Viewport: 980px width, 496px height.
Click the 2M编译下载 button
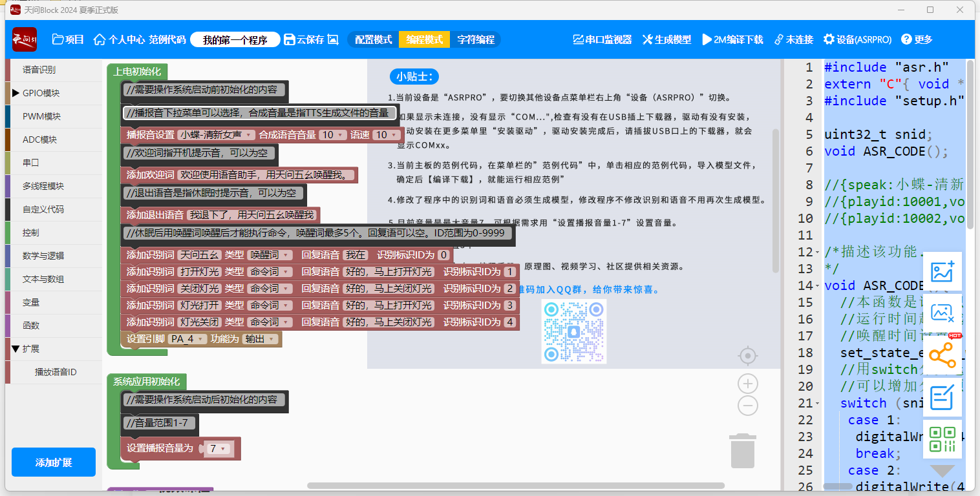[732, 39]
